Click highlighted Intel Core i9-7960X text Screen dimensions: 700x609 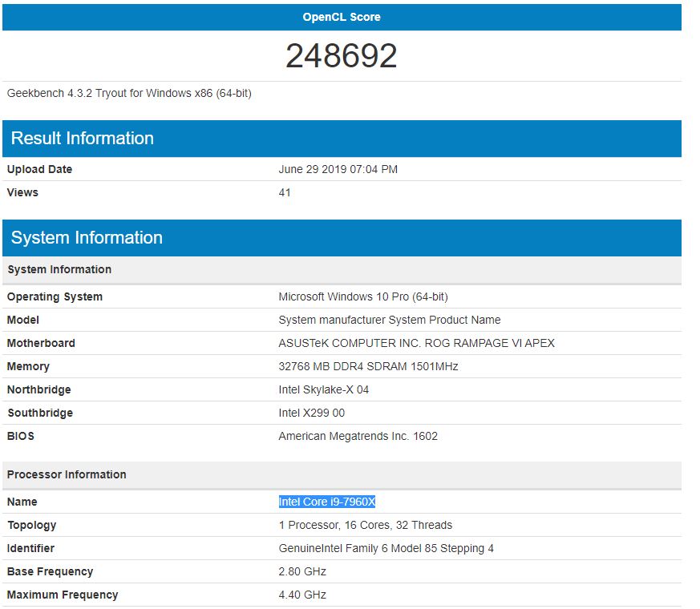327,502
